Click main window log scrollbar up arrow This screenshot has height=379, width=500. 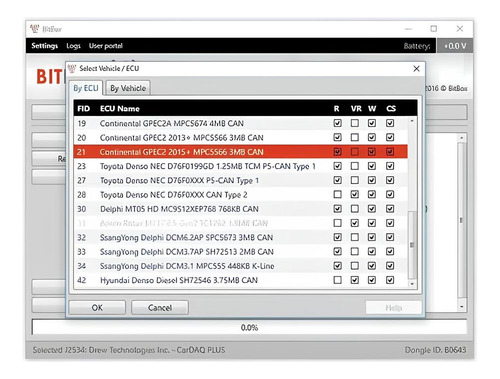click(462, 138)
